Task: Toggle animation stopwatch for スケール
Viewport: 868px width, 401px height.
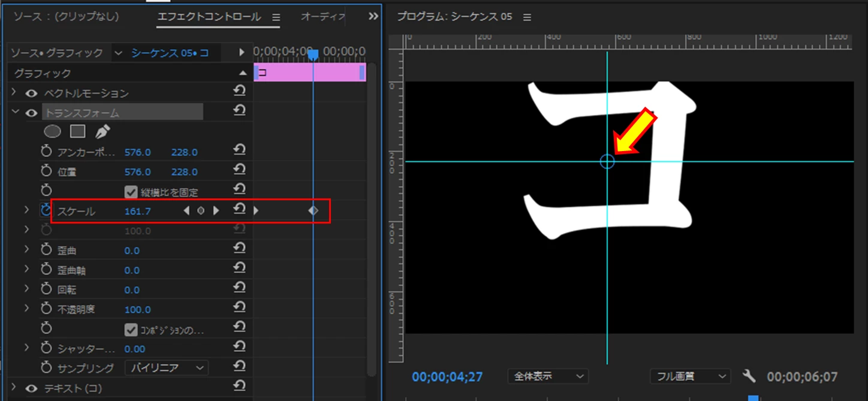Action: click(x=47, y=210)
